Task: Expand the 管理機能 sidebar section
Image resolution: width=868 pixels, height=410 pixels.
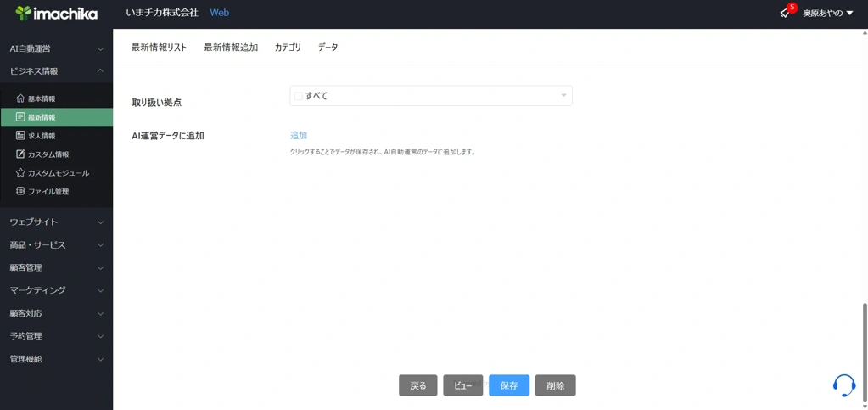Action: pos(56,358)
